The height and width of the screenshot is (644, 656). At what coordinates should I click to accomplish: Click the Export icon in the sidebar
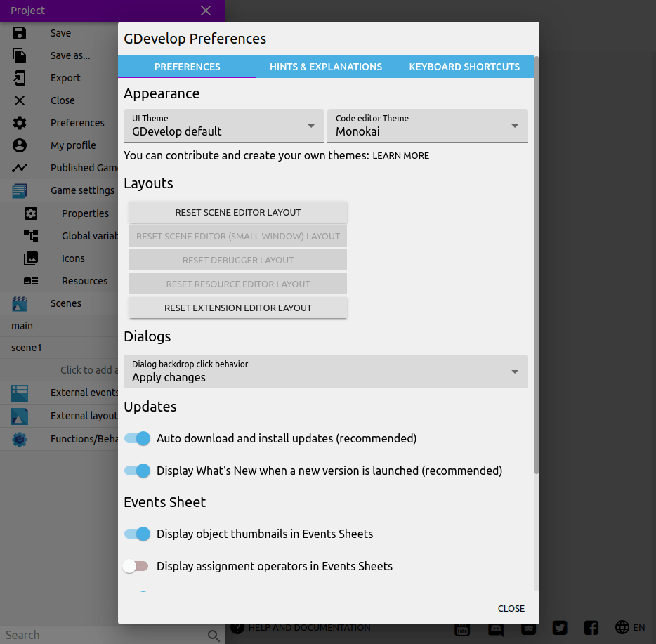20,78
